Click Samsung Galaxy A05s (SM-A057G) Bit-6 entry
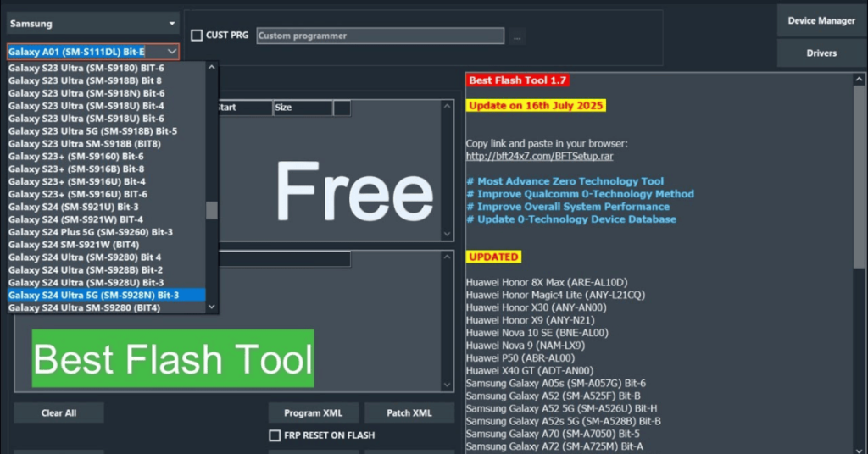The image size is (868, 454). click(556, 383)
